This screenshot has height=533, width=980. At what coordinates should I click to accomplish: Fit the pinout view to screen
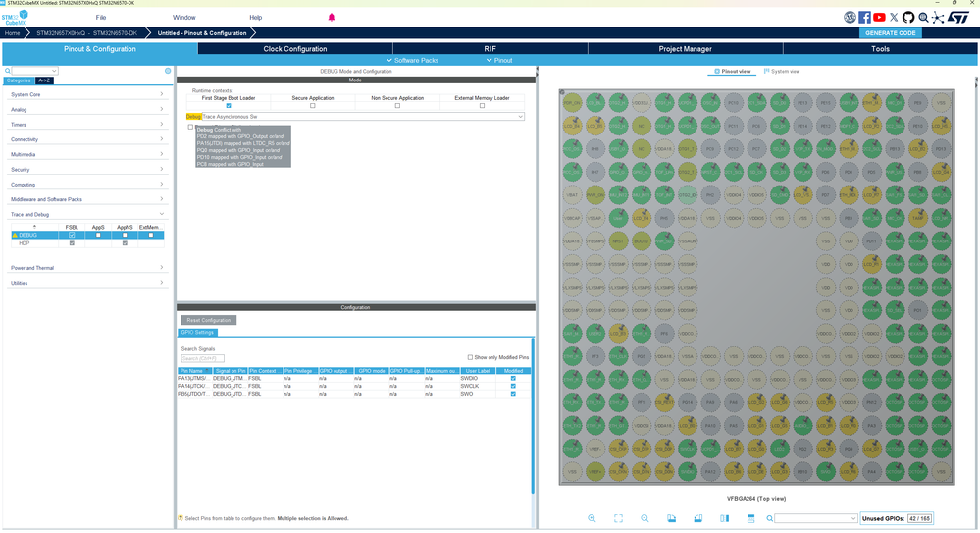pyautogui.click(x=618, y=518)
